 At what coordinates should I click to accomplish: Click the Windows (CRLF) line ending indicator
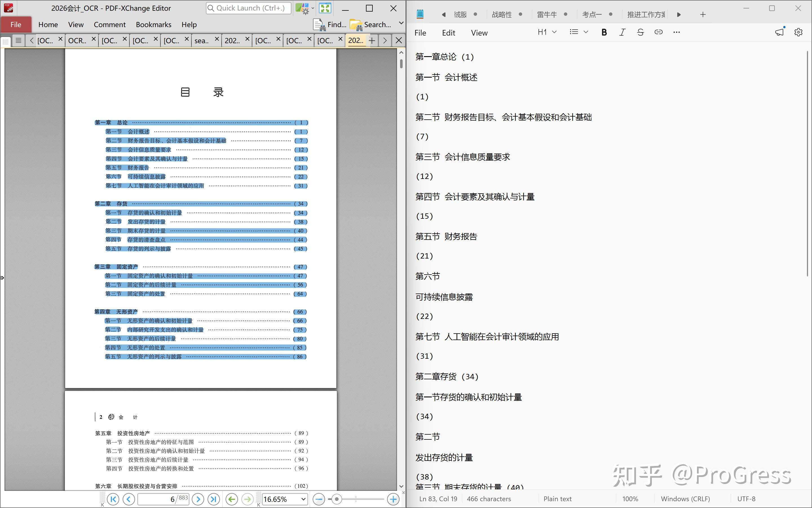click(685, 499)
